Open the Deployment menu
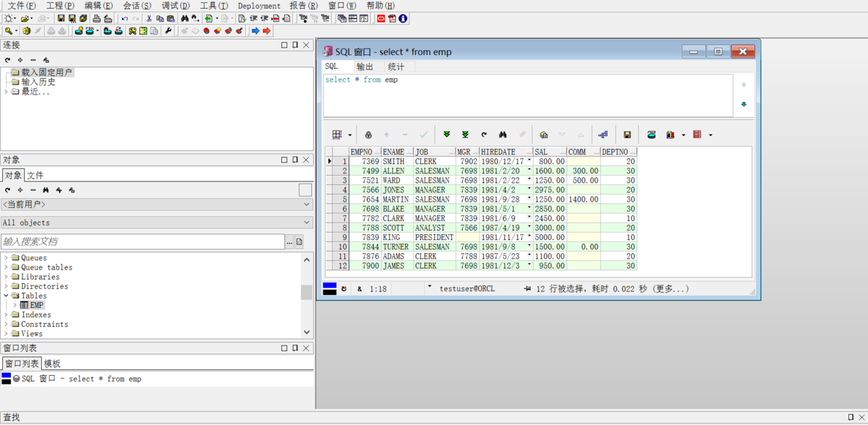Viewport: 868px width, 425px height. [259, 6]
